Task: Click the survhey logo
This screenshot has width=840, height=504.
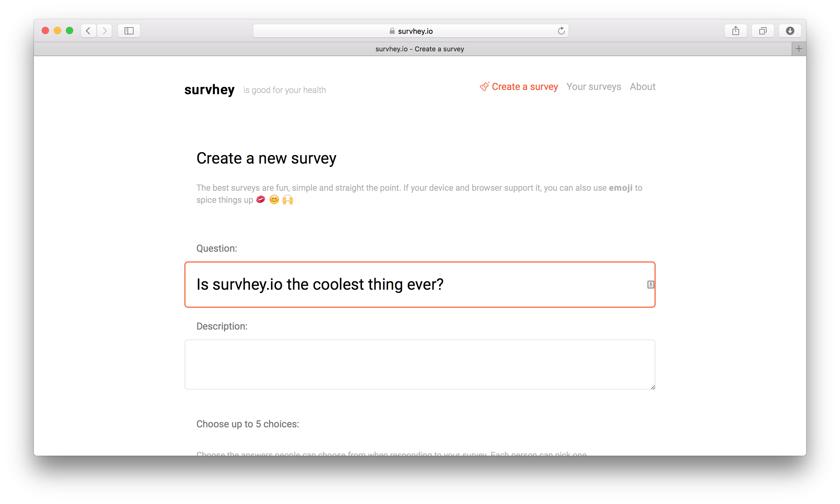Action: pyautogui.click(x=209, y=89)
